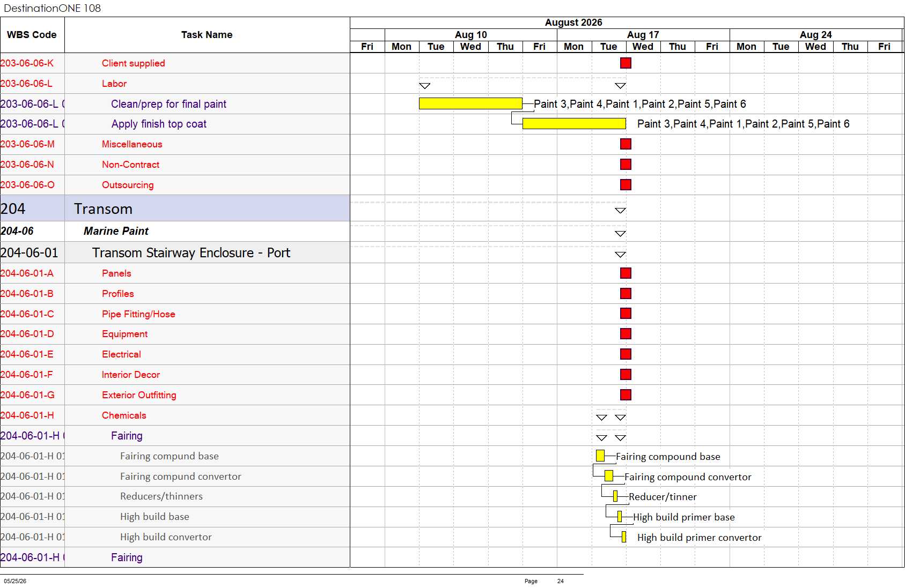The image size is (905, 588).
Task: Select the Fairing compund base task
Action: click(175, 456)
